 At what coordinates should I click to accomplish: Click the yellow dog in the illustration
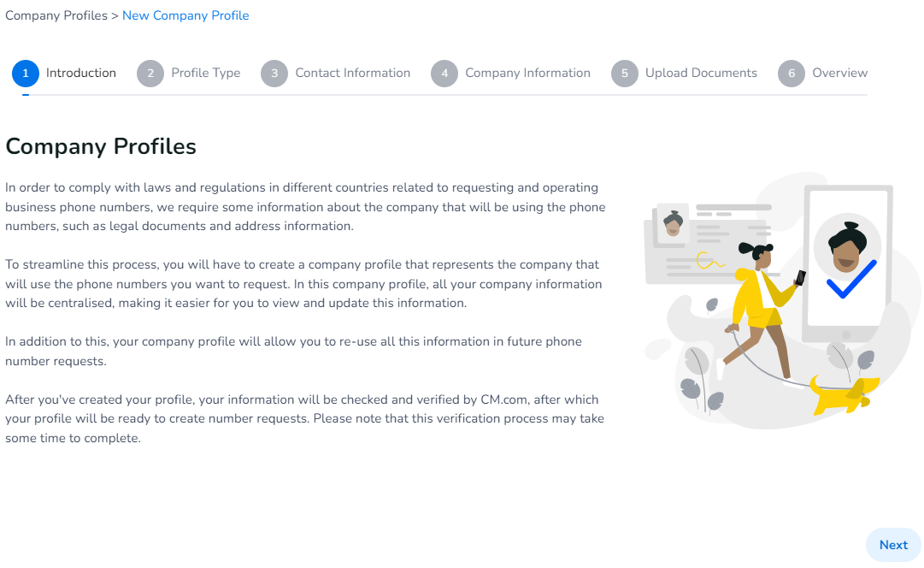[x=844, y=393]
